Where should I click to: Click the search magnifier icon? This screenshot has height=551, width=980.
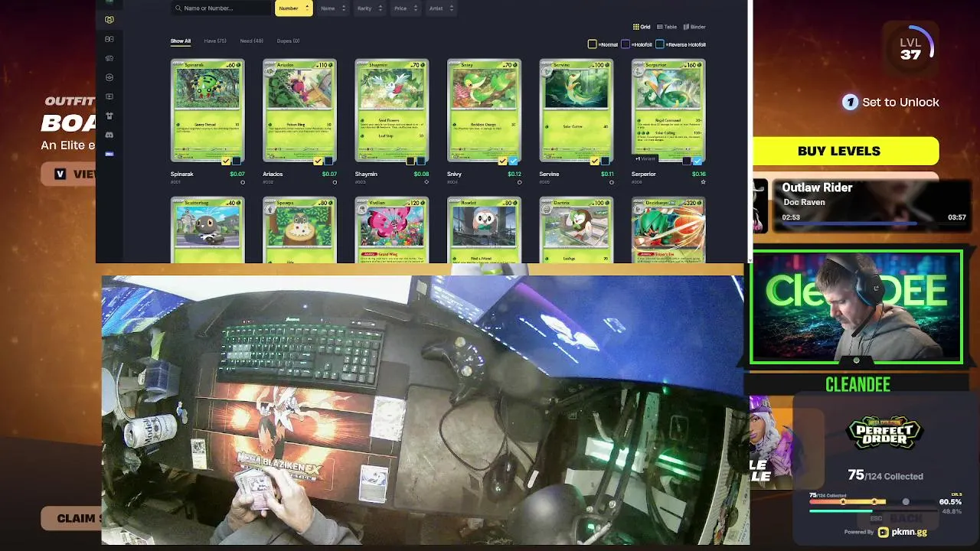coord(178,8)
